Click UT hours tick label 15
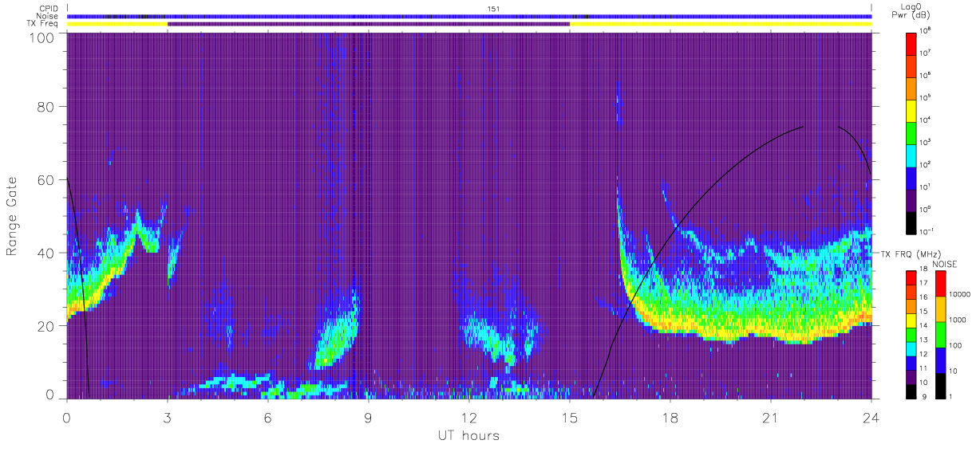The height and width of the screenshot is (452, 980). tap(570, 418)
